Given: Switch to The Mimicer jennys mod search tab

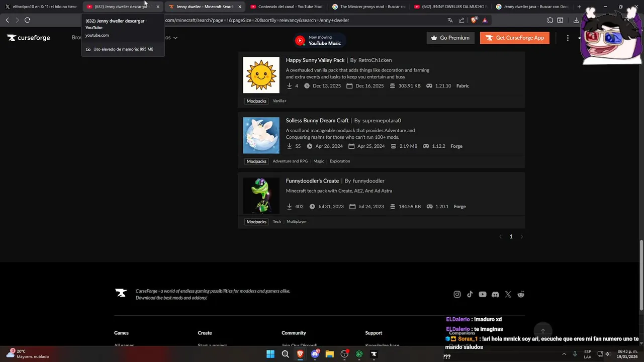Looking at the screenshot, I should 369,7.
